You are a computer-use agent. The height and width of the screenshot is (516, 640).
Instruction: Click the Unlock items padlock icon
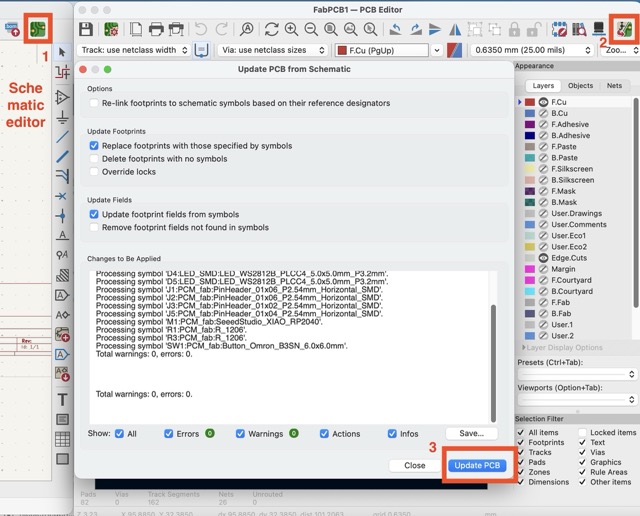534,29
